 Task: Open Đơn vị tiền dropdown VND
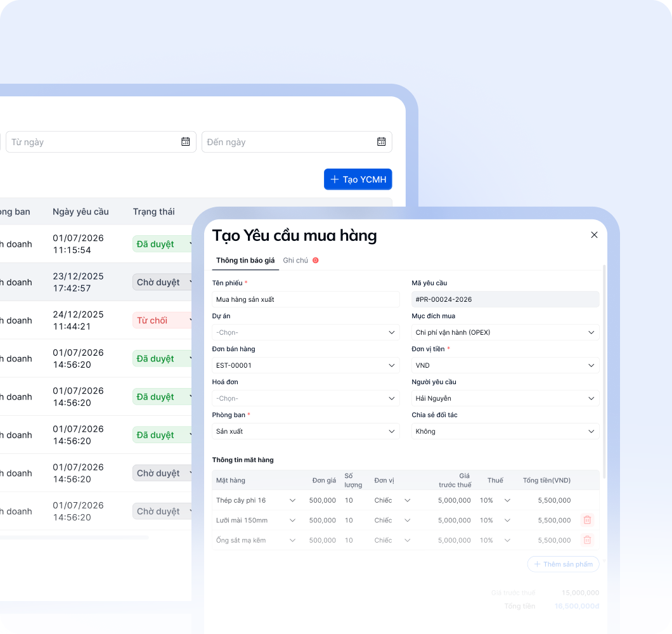505,365
